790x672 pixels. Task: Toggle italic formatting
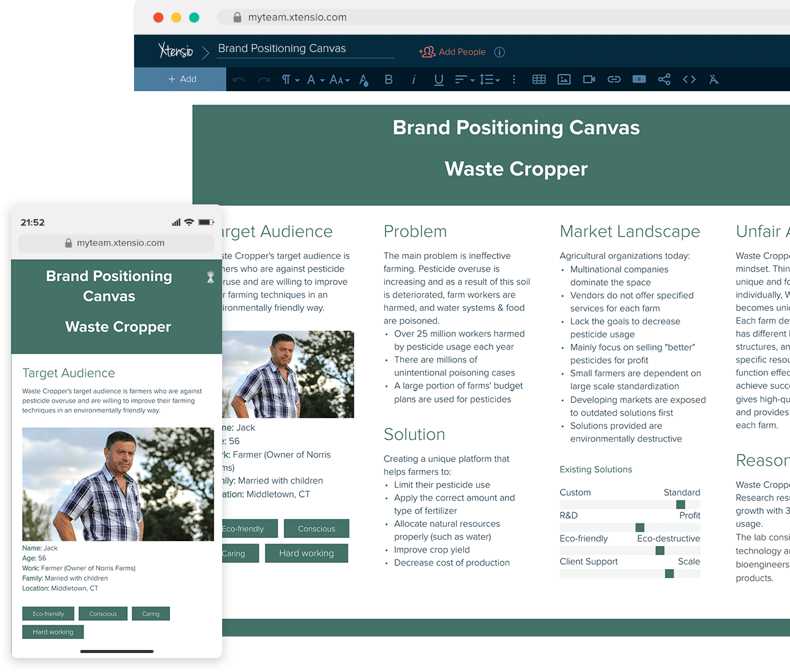click(x=414, y=79)
